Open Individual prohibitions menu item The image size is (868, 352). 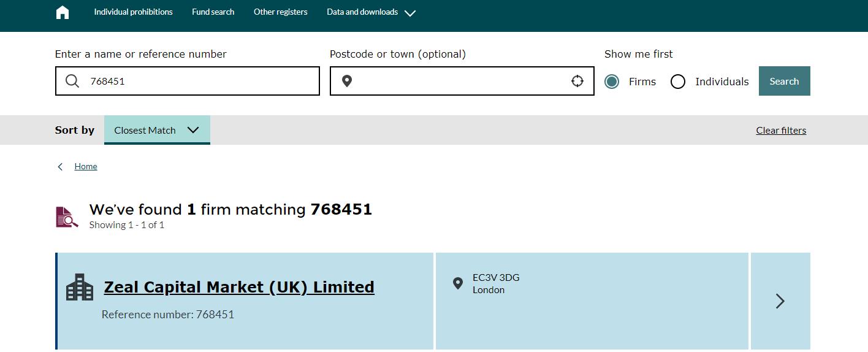(133, 12)
